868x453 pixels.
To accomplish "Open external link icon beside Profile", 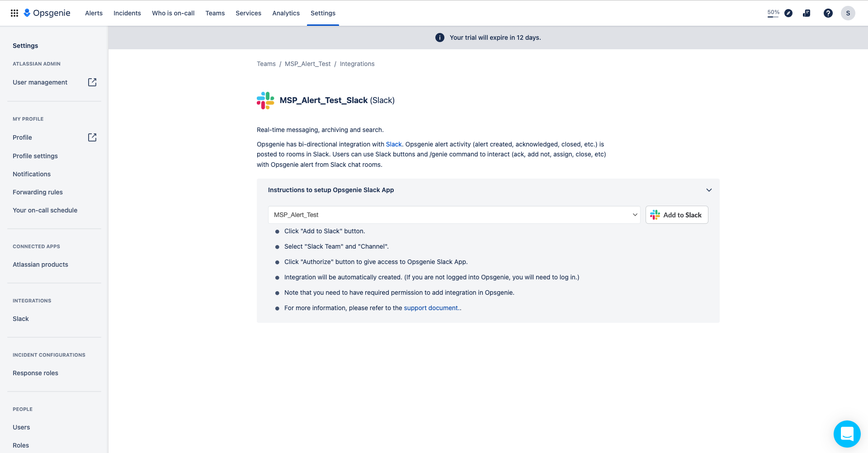I will (x=92, y=137).
